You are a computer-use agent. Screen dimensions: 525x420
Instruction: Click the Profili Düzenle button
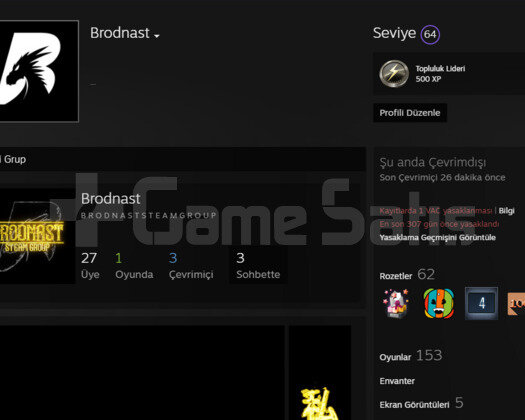[410, 113]
